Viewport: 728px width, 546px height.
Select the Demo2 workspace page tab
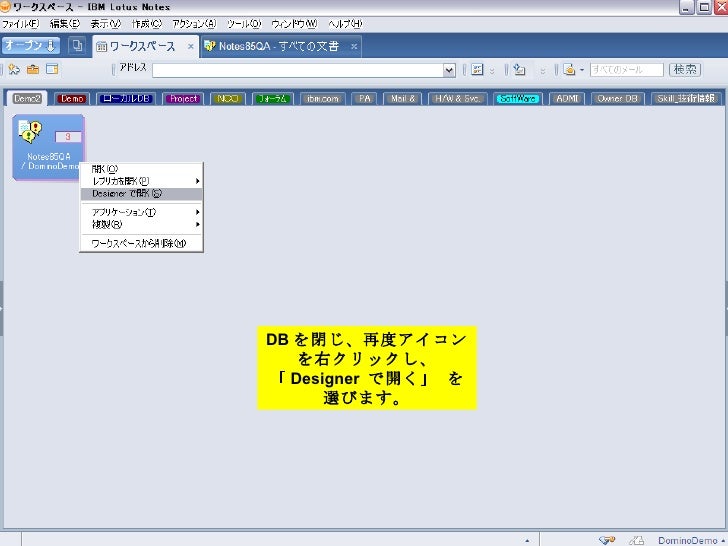click(27, 98)
